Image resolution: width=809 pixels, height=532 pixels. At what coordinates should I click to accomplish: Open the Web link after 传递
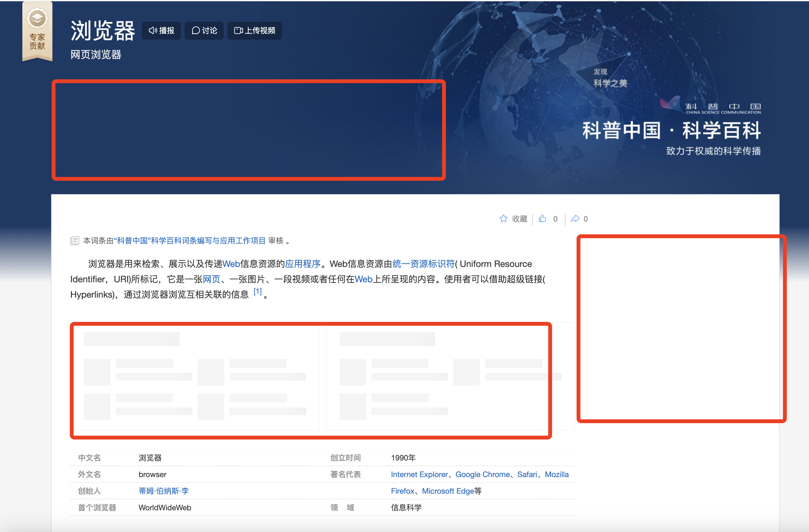pyautogui.click(x=231, y=264)
